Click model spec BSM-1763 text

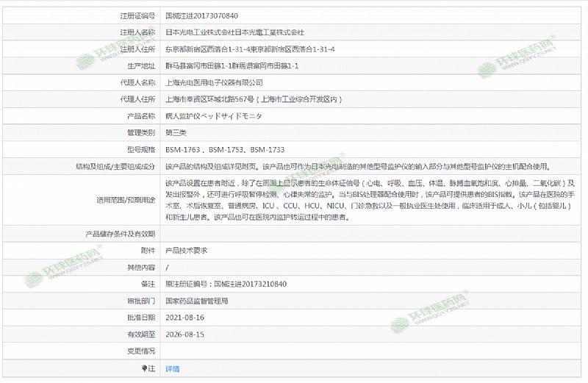[182, 150]
